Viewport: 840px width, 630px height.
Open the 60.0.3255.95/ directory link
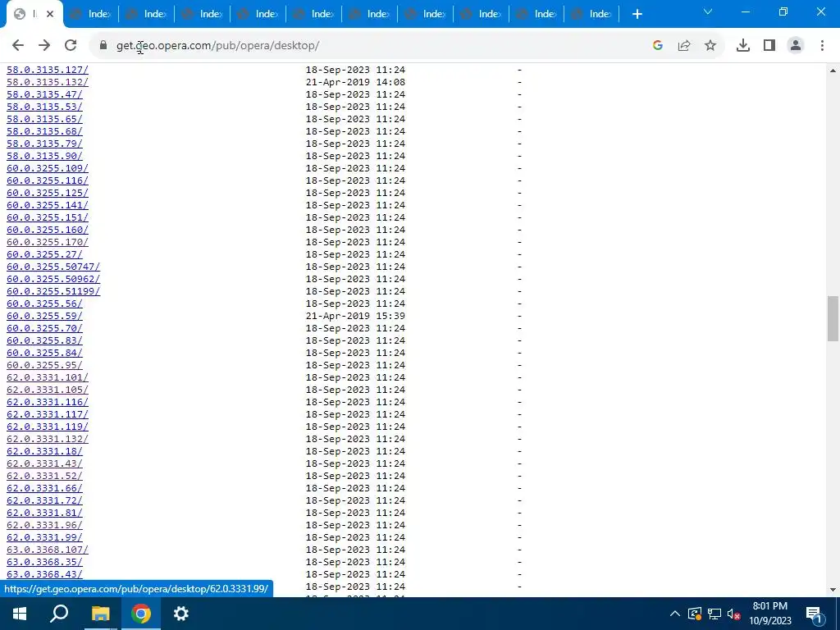point(44,365)
